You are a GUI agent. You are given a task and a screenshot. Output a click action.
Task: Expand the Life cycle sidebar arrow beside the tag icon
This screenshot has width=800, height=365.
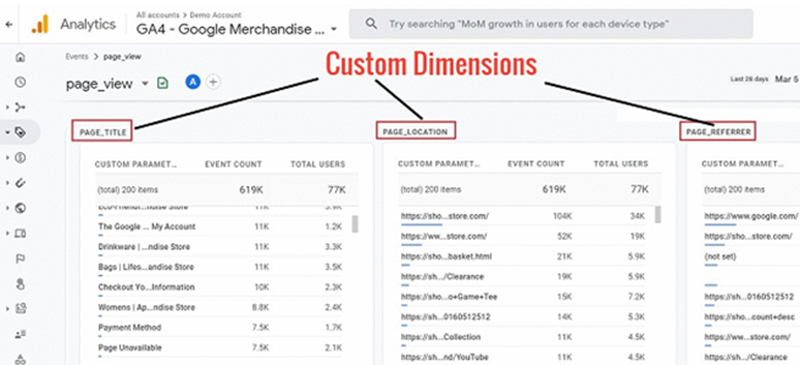(x=8, y=132)
